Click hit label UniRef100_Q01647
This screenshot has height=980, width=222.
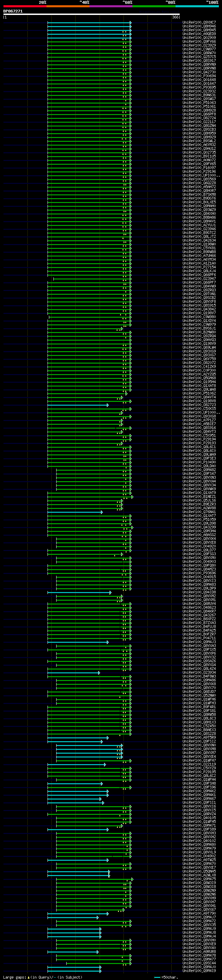(199, 83)
